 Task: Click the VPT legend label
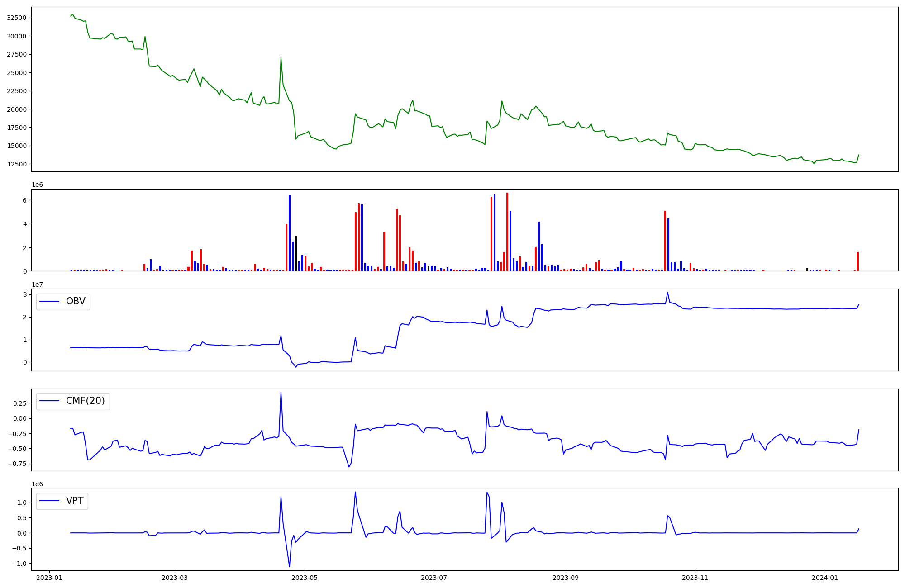coord(75,501)
